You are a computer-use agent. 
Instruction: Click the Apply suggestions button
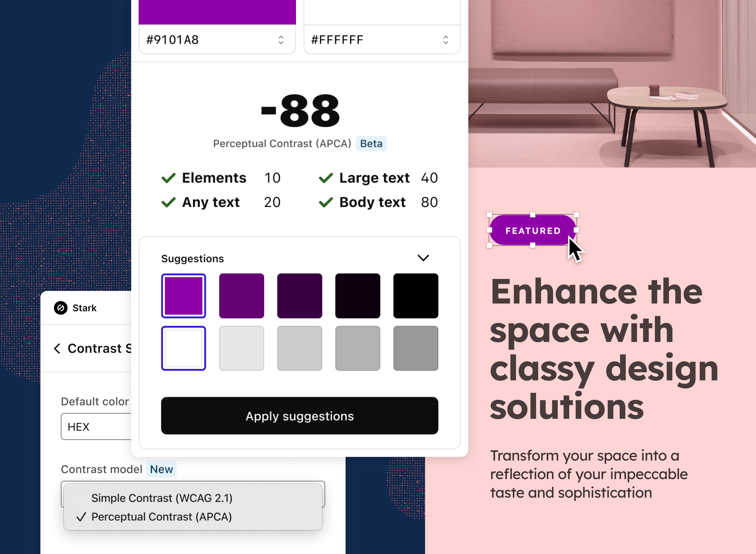click(x=299, y=416)
